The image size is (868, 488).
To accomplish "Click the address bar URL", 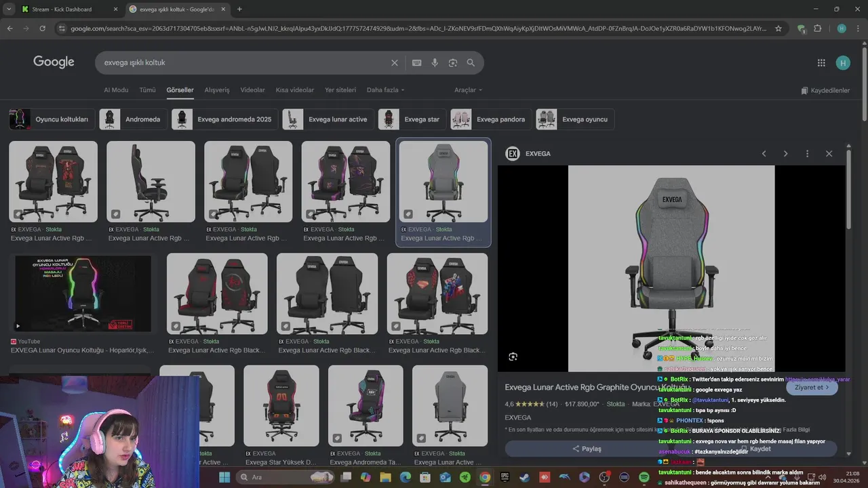I will click(x=418, y=28).
